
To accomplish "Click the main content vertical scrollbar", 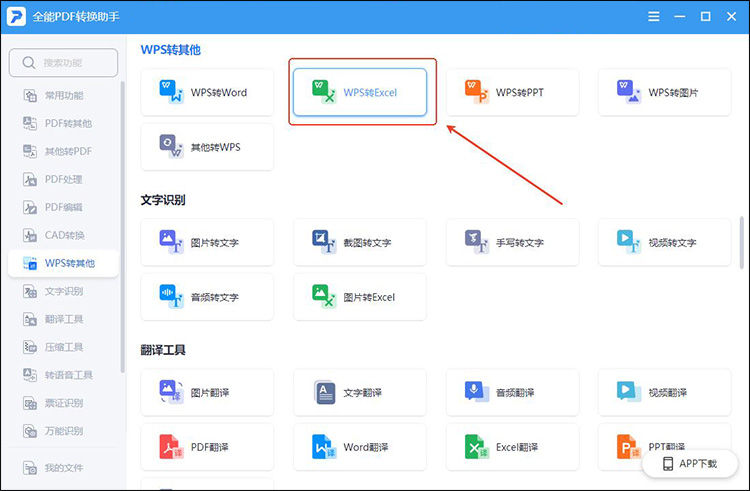I will click(742, 242).
